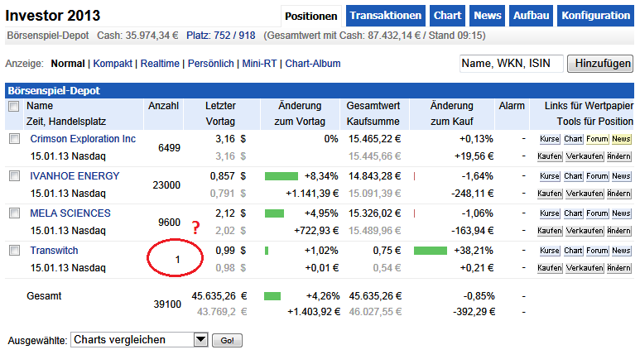The image size is (640, 364).
Task: Click the Name, WKN, ISIN input field
Action: tap(511, 64)
